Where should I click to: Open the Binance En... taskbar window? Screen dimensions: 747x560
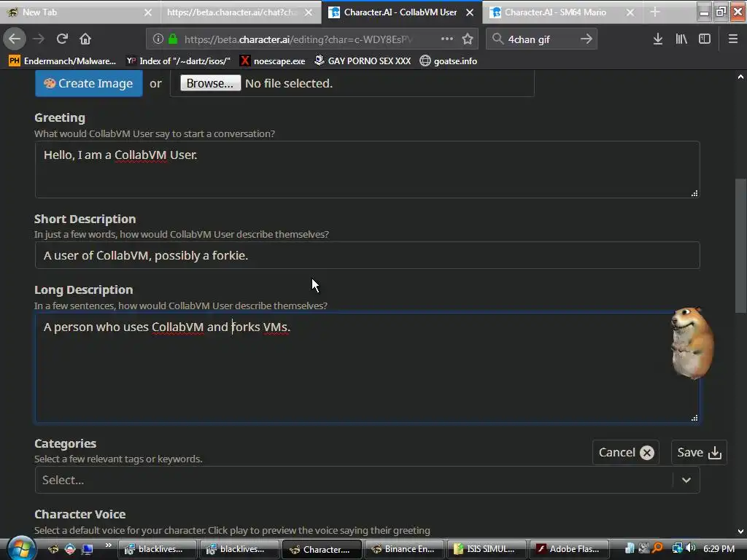pyautogui.click(x=403, y=549)
